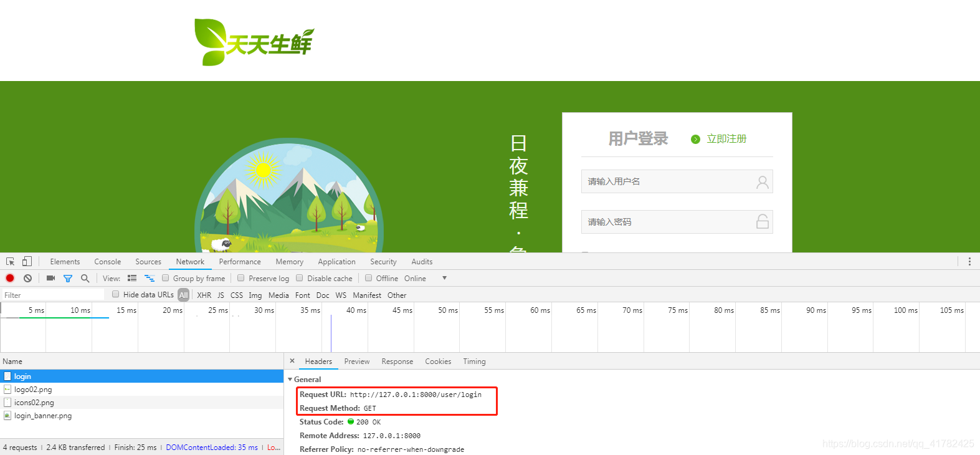
Task: Filter requests by WS
Action: click(x=341, y=295)
